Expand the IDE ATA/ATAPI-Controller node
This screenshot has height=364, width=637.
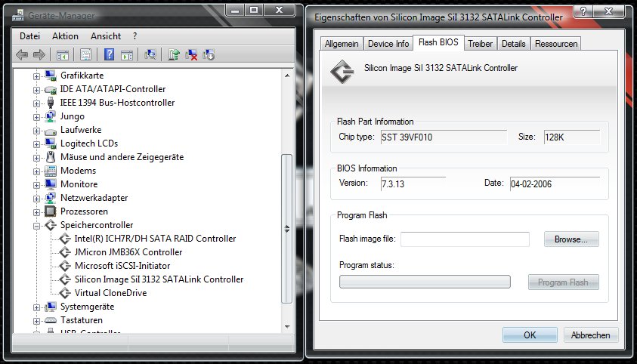[36, 90]
